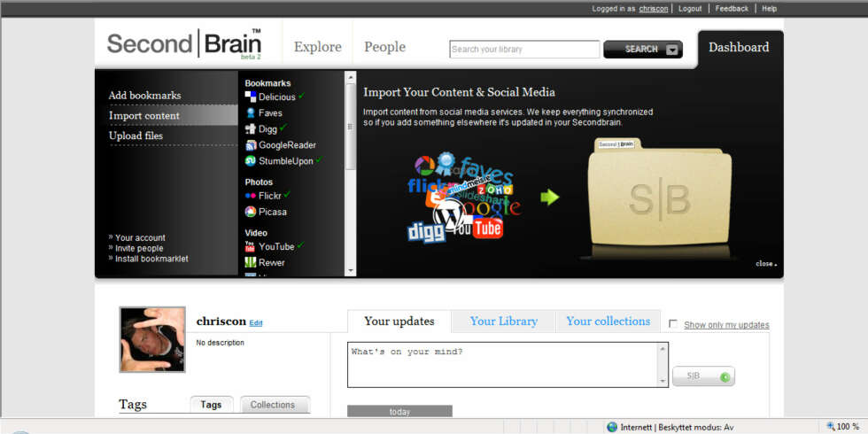Click the chriscon username link in top bar
The width and height of the screenshot is (868, 434).
[654, 9]
